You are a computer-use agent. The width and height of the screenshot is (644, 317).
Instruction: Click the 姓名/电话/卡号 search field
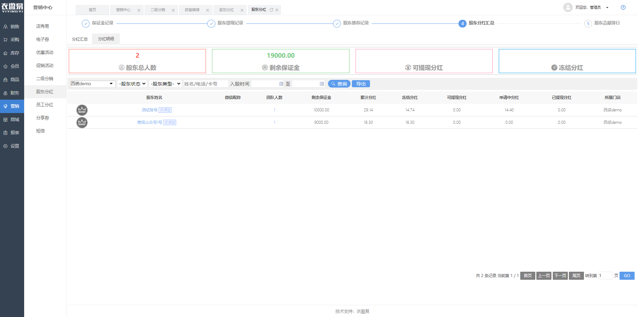(x=206, y=84)
